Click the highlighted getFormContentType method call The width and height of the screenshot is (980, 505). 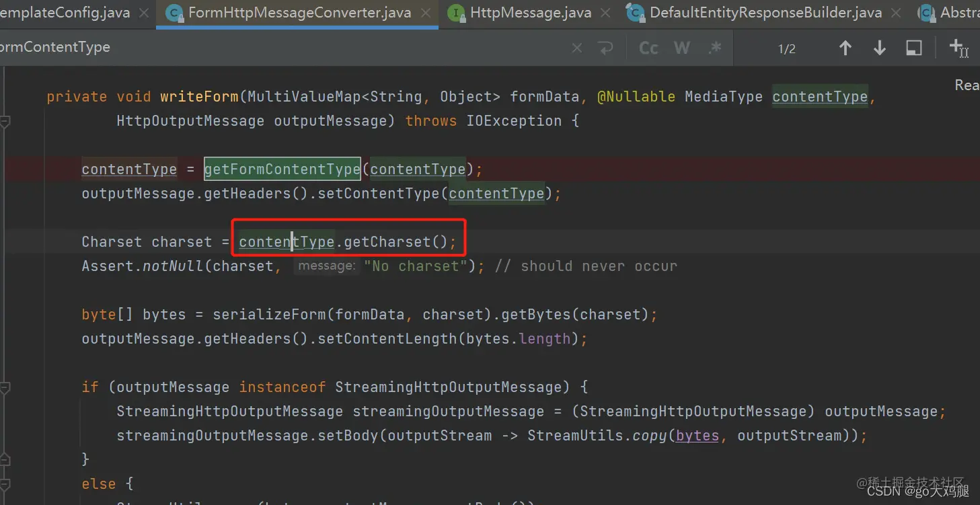click(x=282, y=169)
